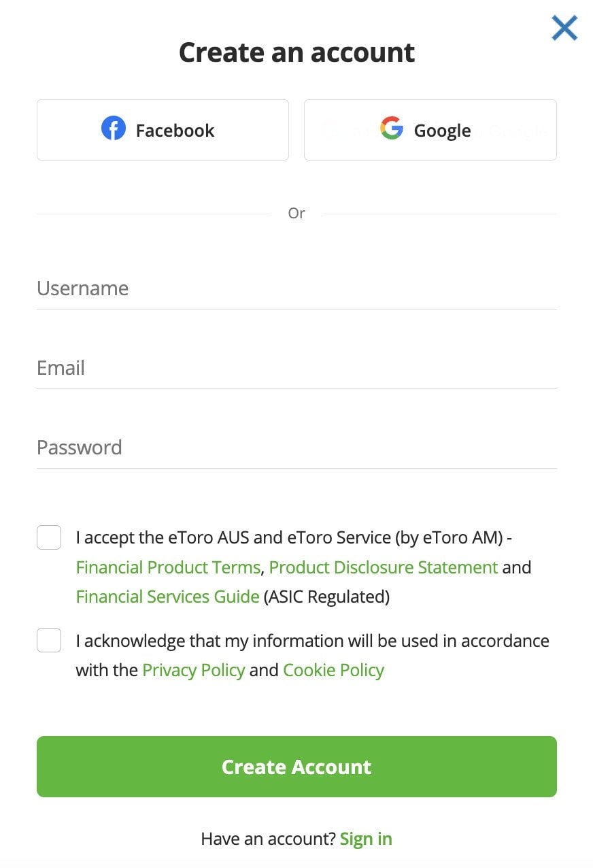Open the Financial Product Terms link
593x868 pixels.
168,567
